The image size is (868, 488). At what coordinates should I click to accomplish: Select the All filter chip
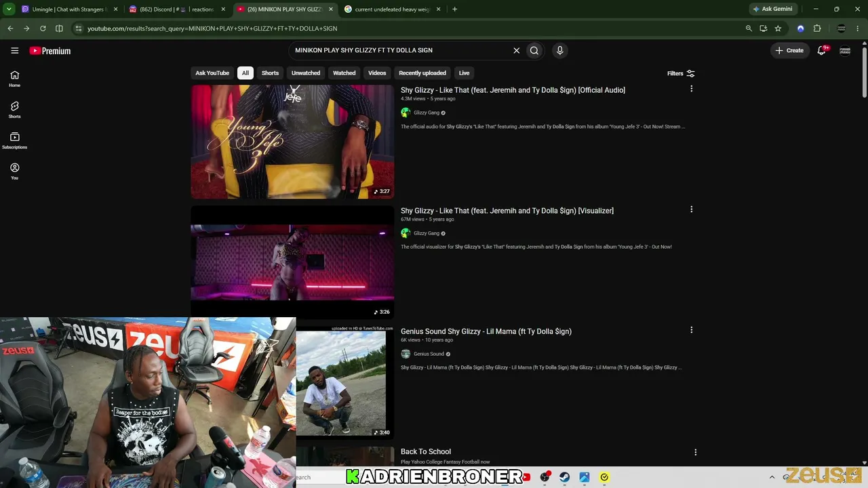[245, 73]
